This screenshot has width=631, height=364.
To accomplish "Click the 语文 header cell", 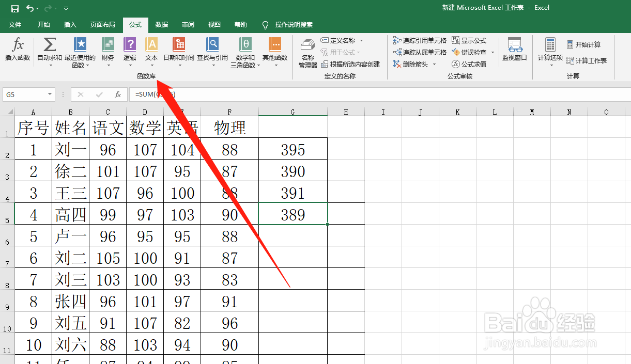I will coord(107,127).
